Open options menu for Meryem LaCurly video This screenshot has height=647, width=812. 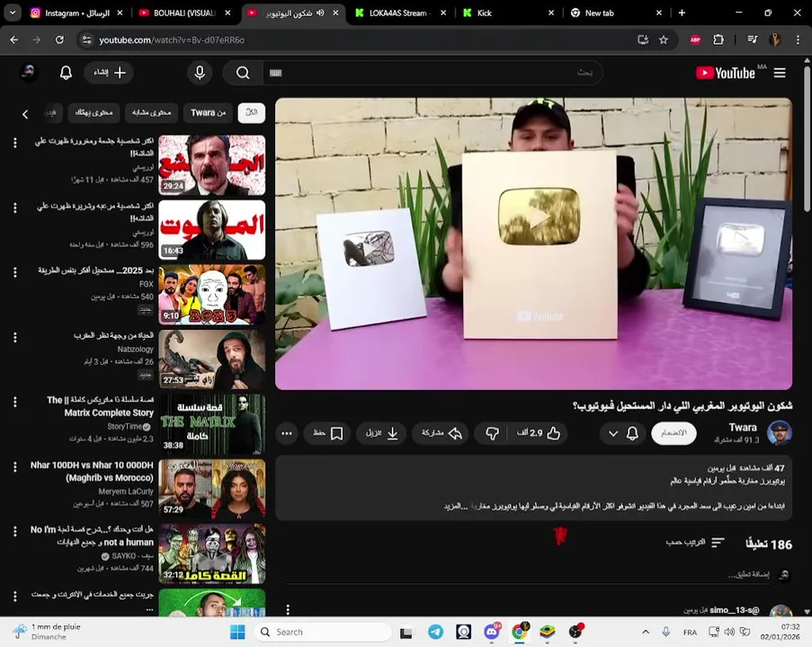(x=15, y=466)
